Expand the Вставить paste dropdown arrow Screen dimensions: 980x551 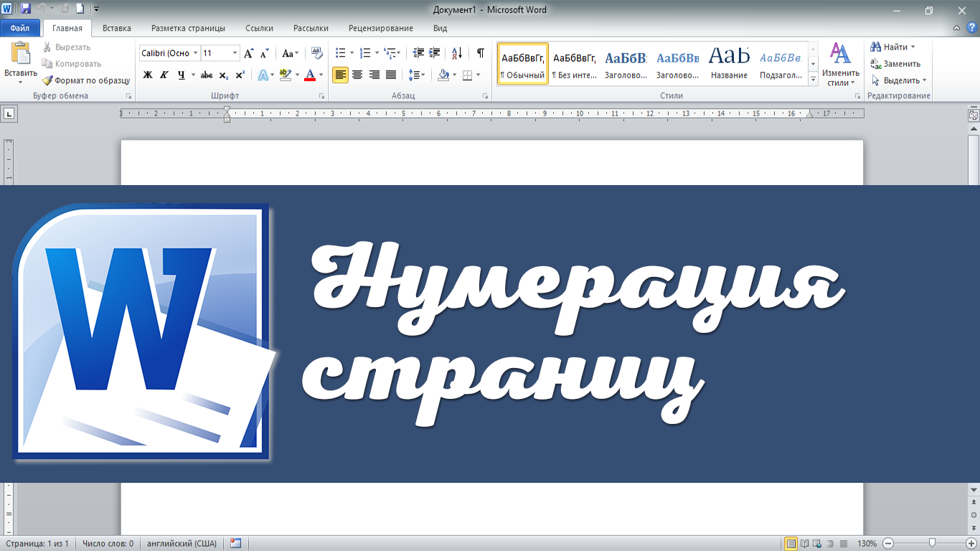tap(21, 83)
